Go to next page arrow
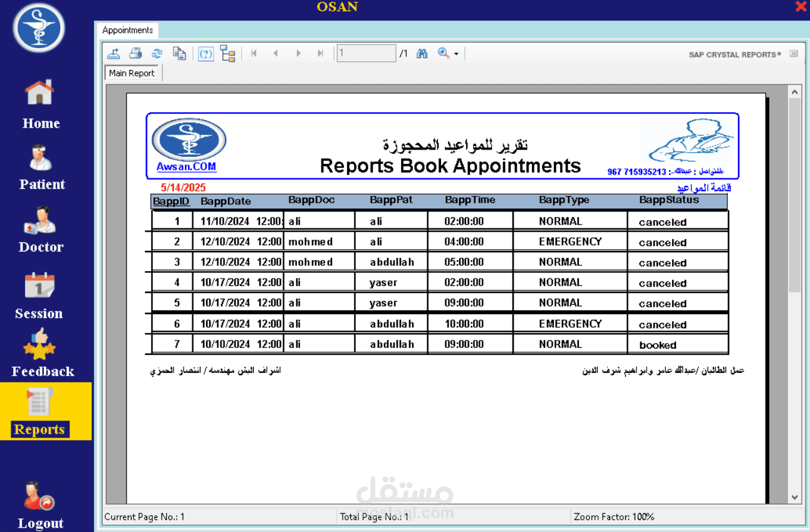Image resolution: width=810 pixels, height=532 pixels. pyautogui.click(x=298, y=54)
